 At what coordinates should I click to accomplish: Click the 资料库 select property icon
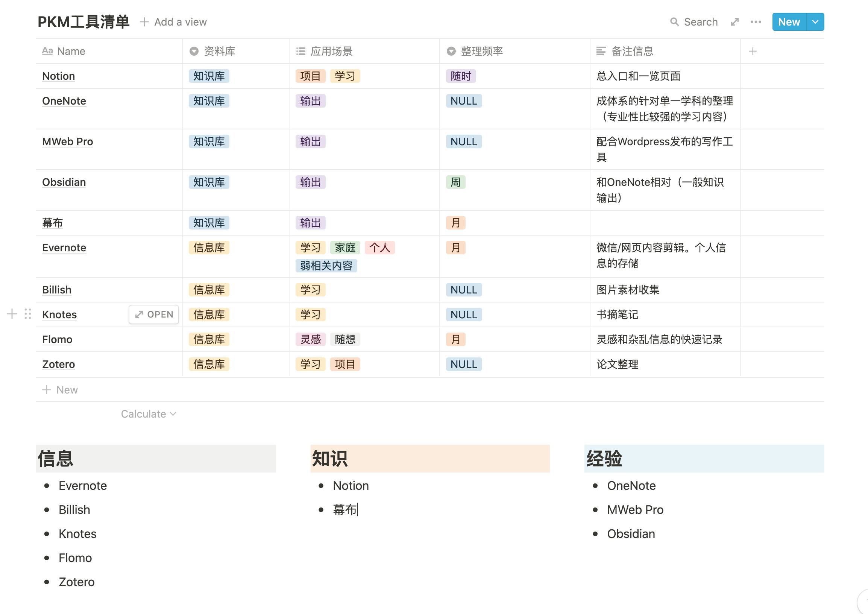(x=194, y=51)
